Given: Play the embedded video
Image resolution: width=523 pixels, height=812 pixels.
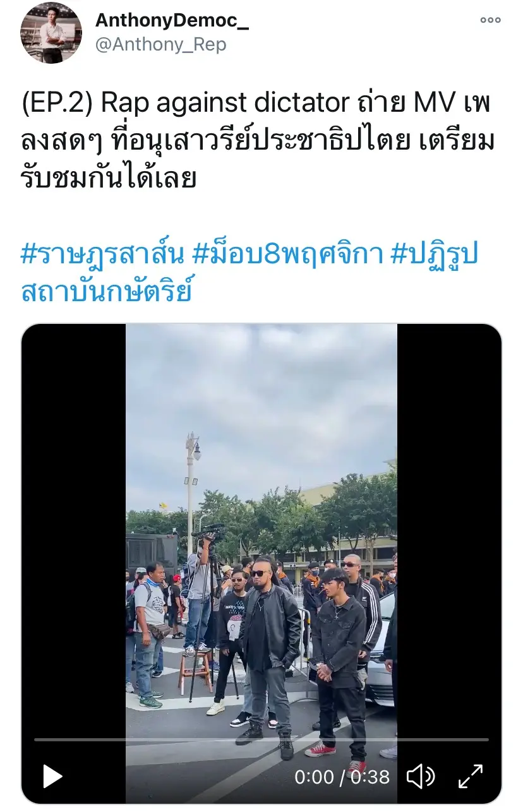Looking at the screenshot, I should coord(52,776).
